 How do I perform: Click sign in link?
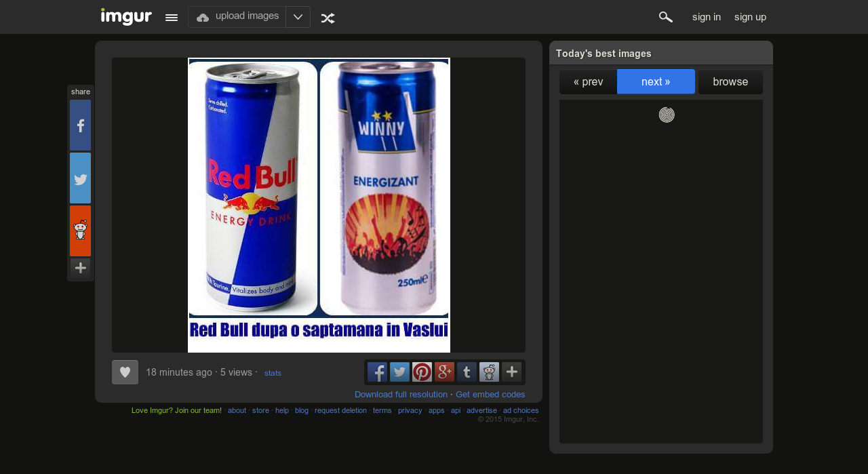[x=707, y=17]
